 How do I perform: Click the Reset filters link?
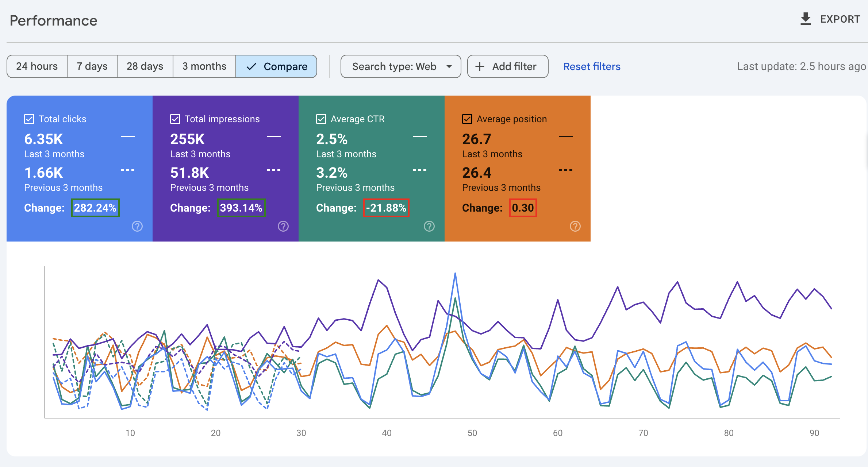tap(592, 66)
